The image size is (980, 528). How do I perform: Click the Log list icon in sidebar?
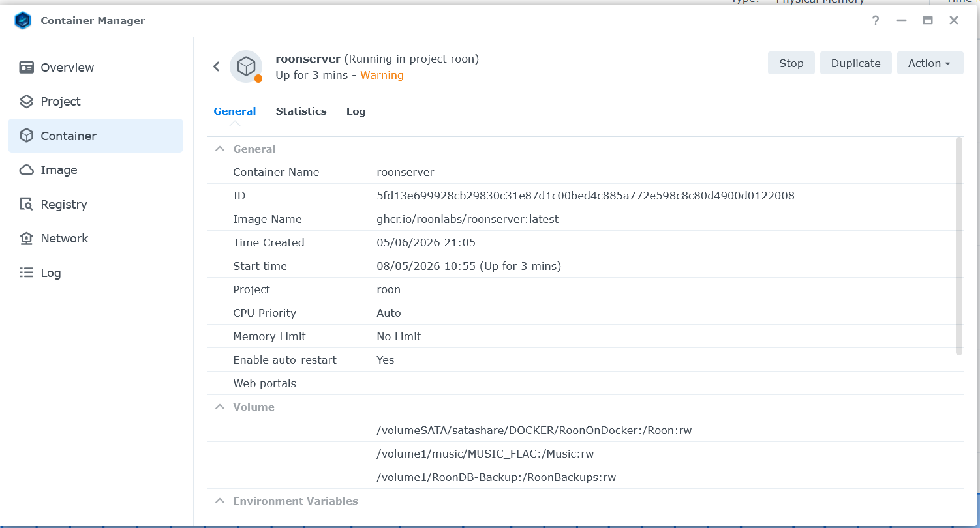pyautogui.click(x=26, y=272)
